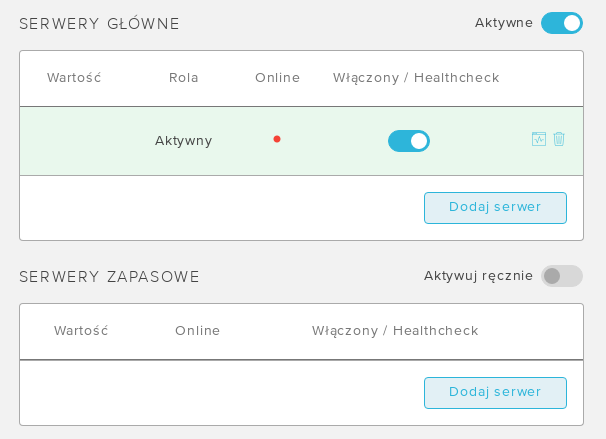
Task: Enable the Aktywuj ręcznie switch
Action: coord(562,276)
